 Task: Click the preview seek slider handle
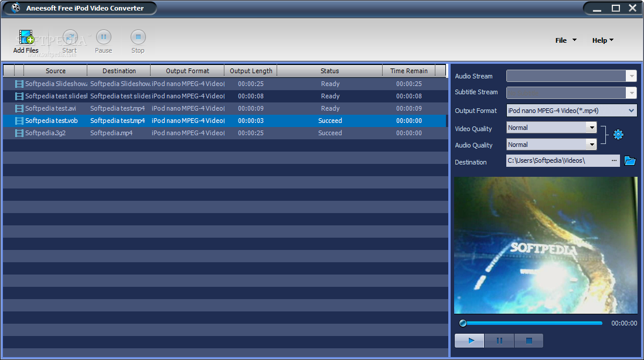tap(463, 323)
